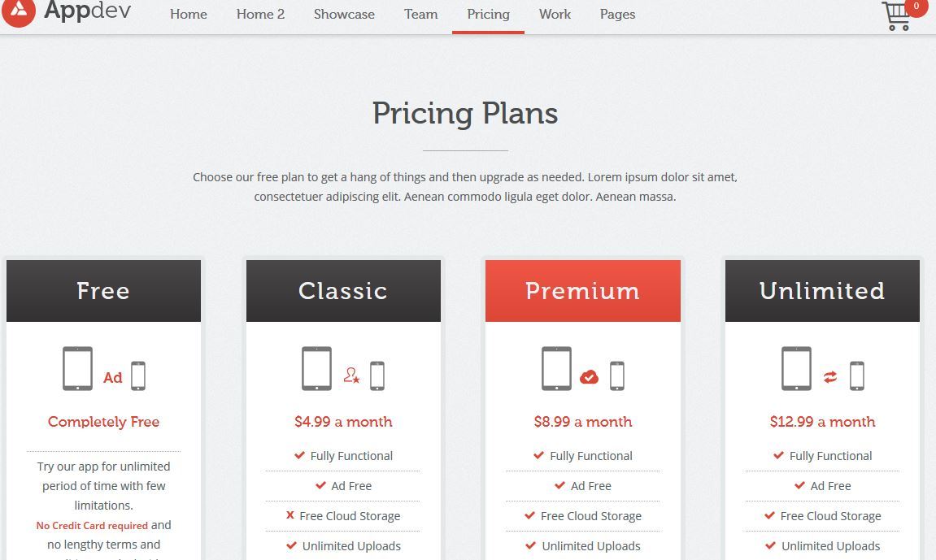
Task: Click the cloud check icon in Premium plan
Action: point(590,377)
